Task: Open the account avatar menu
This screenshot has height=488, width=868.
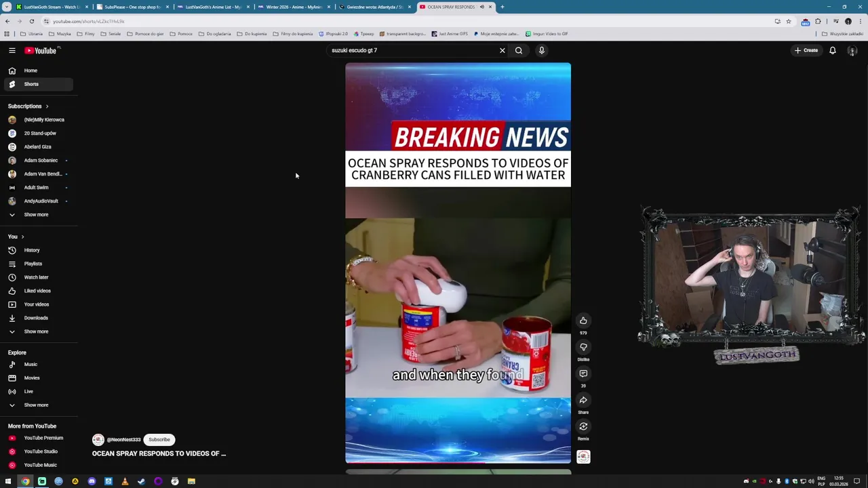Action: click(852, 50)
